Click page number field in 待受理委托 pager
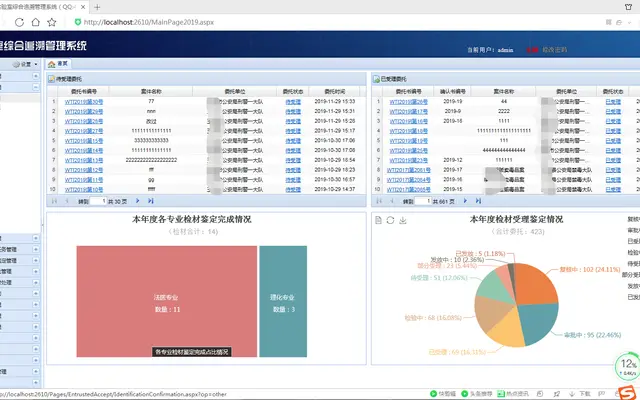Image resolution: width=640 pixels, height=400 pixels. click(x=98, y=201)
